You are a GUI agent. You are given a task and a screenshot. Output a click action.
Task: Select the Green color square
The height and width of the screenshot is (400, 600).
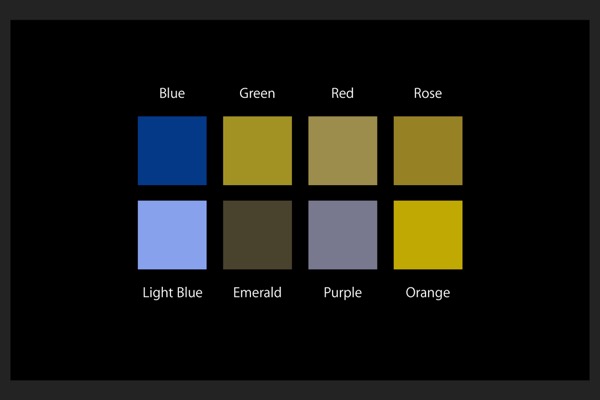(258, 151)
